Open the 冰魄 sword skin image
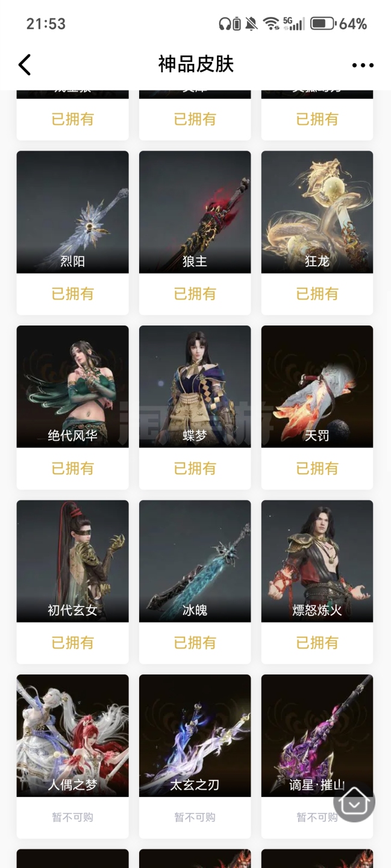This screenshot has width=391, height=868. pyautogui.click(x=195, y=561)
